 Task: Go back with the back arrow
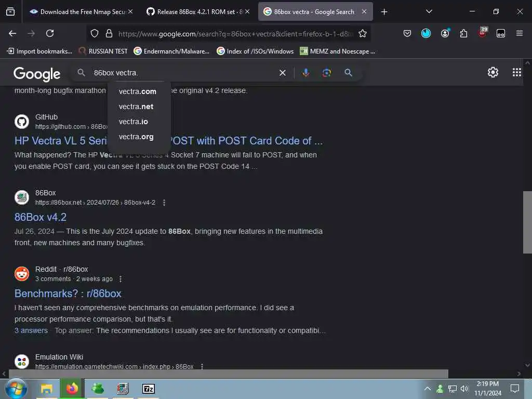pos(12,33)
